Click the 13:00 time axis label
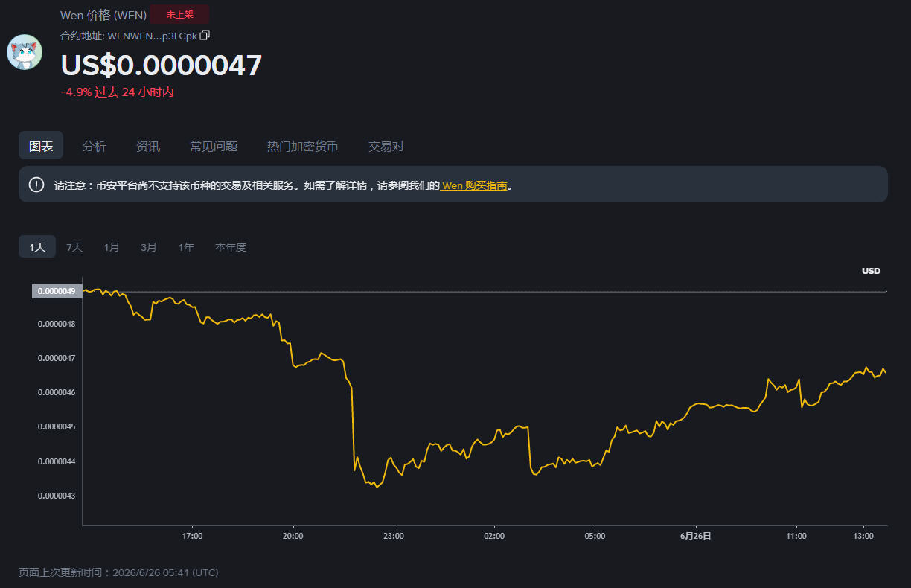911x588 pixels. tap(863, 536)
